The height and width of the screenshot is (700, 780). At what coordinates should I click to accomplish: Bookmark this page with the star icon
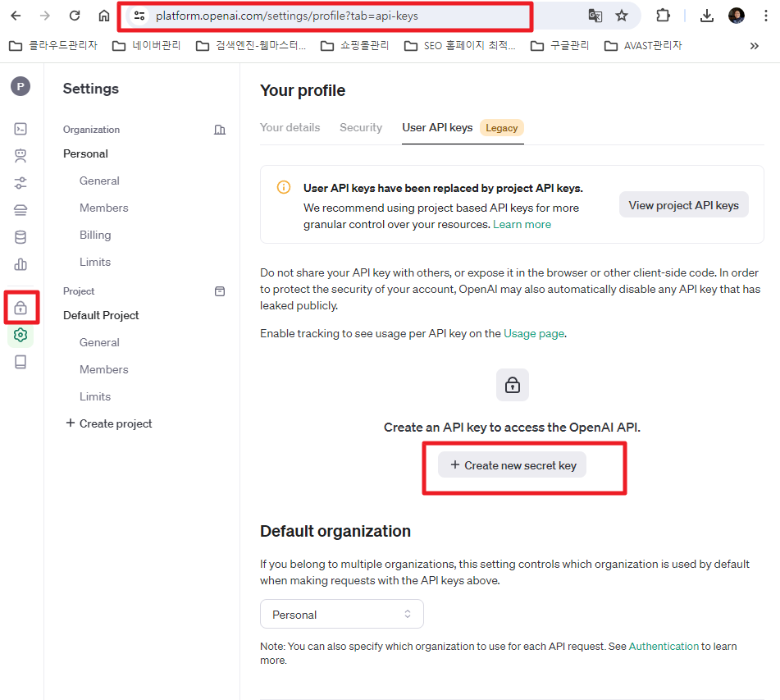click(x=622, y=16)
